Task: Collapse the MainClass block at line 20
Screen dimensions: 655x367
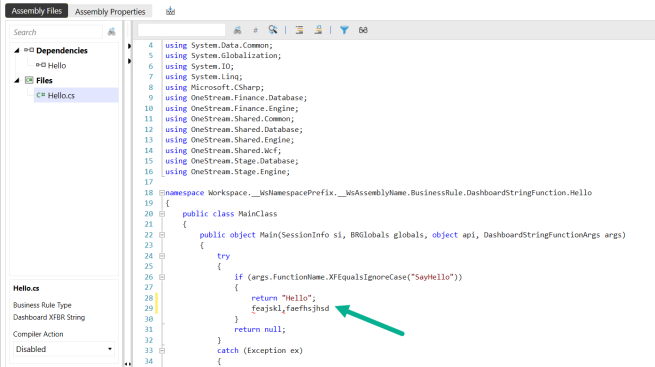Action: pos(162,214)
